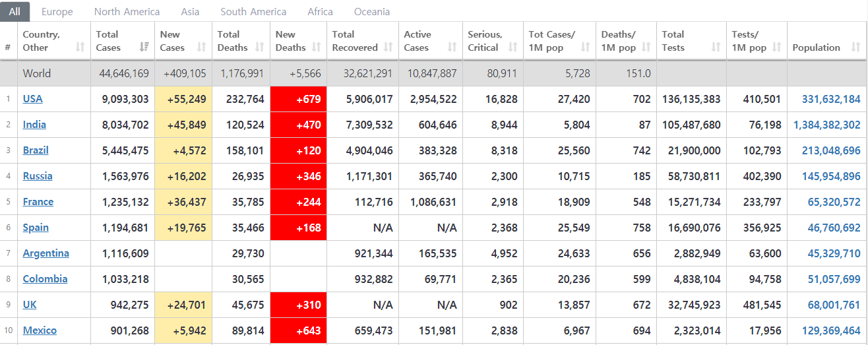Show the Oceania region tab
The height and width of the screenshot is (345, 868).
(372, 12)
